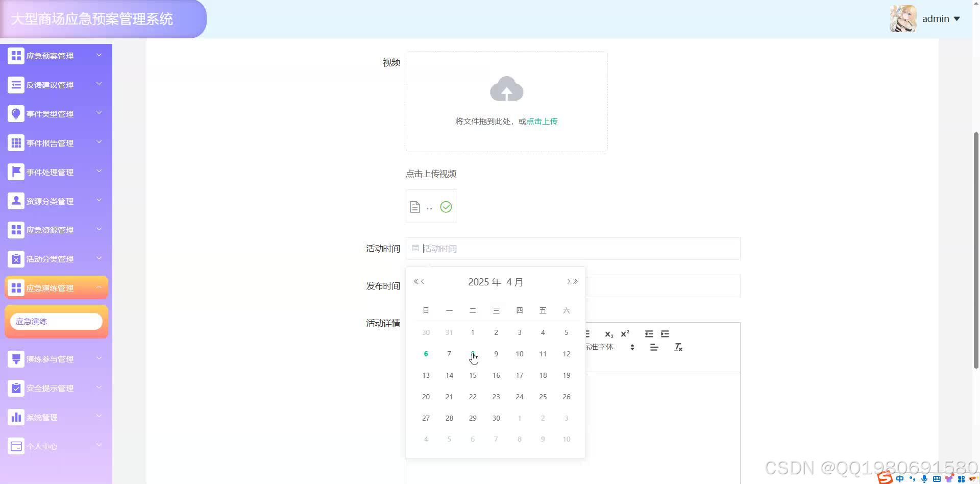Click the calendar icon inside 活动时间 field
The height and width of the screenshot is (484, 980).
[x=415, y=249]
